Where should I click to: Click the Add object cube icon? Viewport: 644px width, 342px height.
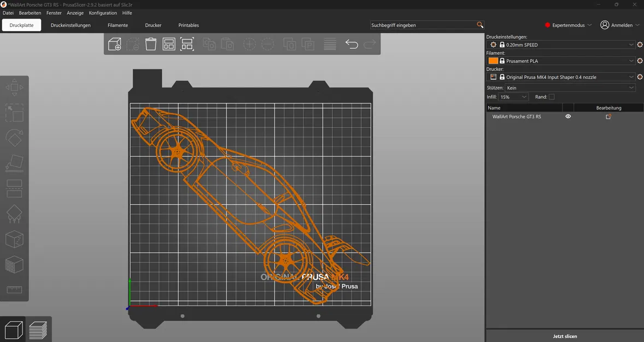(x=115, y=44)
